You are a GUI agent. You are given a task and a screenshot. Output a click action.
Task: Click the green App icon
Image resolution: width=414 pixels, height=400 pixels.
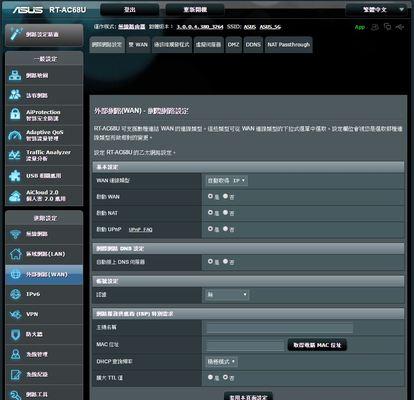[360, 27]
